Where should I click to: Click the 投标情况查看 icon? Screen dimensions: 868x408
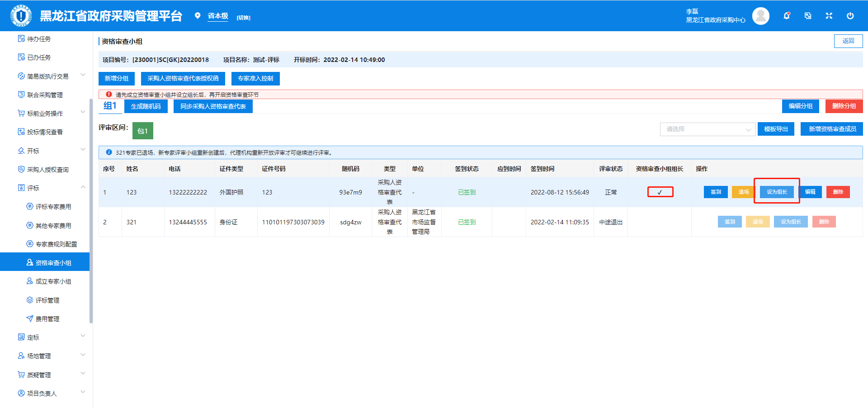[21, 132]
